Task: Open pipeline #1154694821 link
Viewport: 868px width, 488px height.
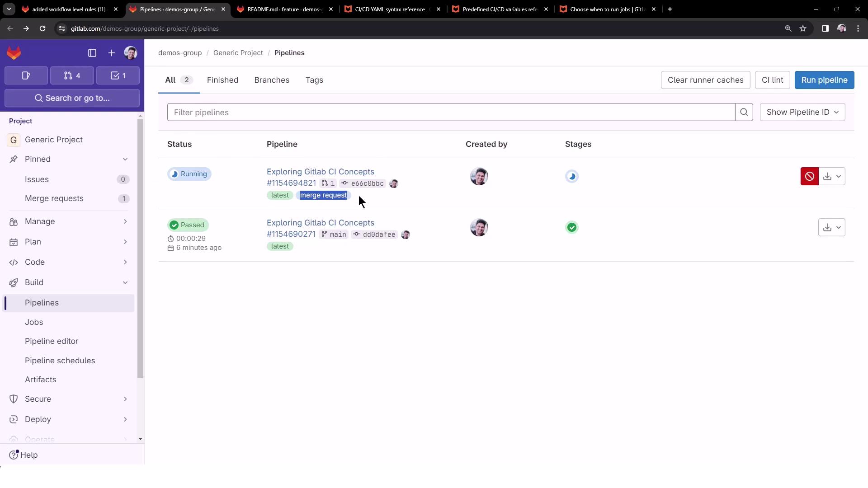Action: 291,183
